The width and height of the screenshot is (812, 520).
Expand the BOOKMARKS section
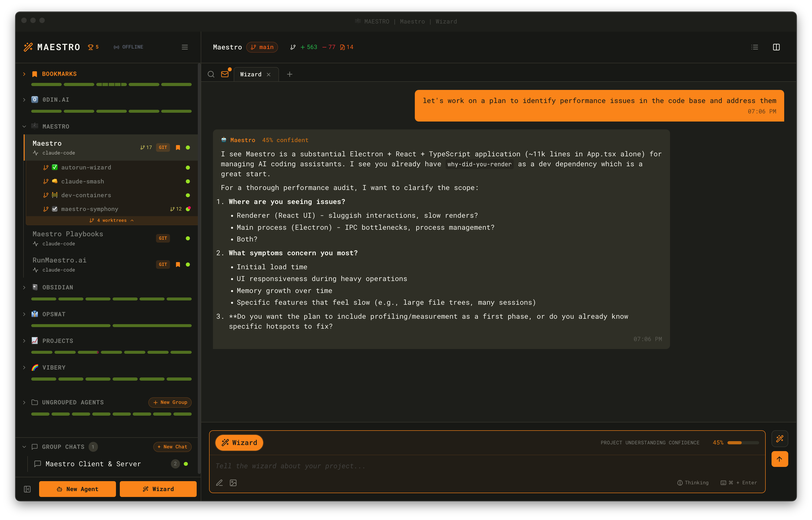[24, 74]
